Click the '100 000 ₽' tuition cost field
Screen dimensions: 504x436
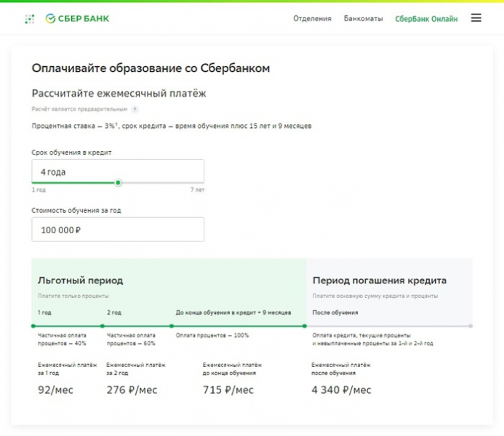point(118,230)
